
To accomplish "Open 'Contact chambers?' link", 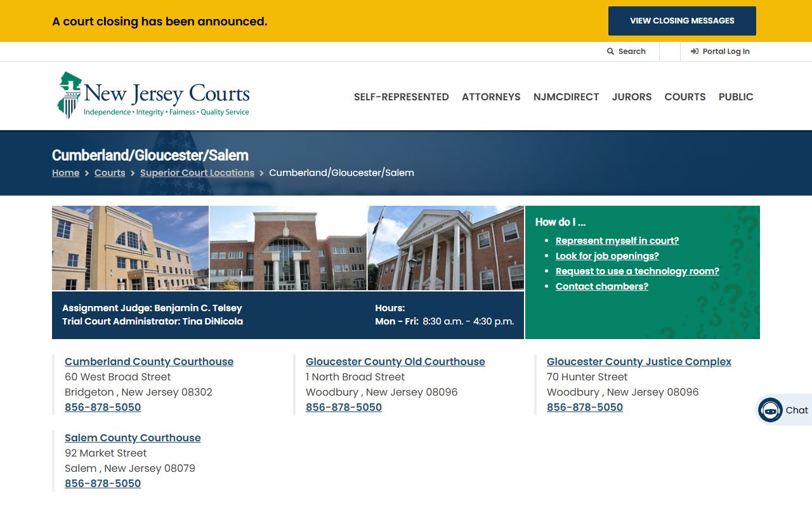I will tap(602, 286).
